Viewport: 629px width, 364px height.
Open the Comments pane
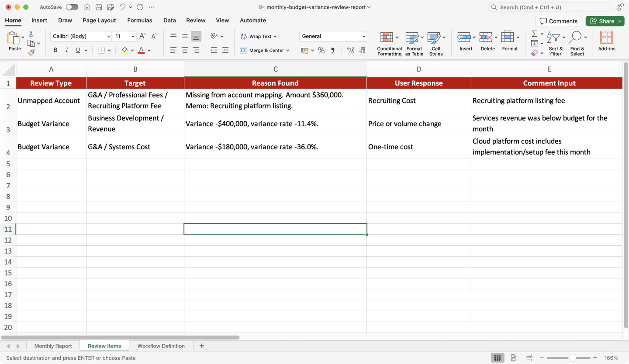click(x=558, y=21)
